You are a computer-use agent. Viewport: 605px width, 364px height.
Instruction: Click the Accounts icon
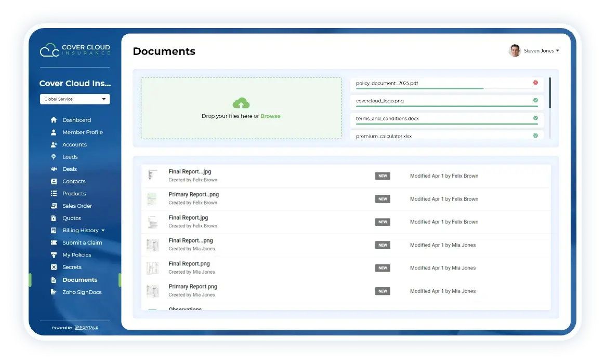coord(54,144)
